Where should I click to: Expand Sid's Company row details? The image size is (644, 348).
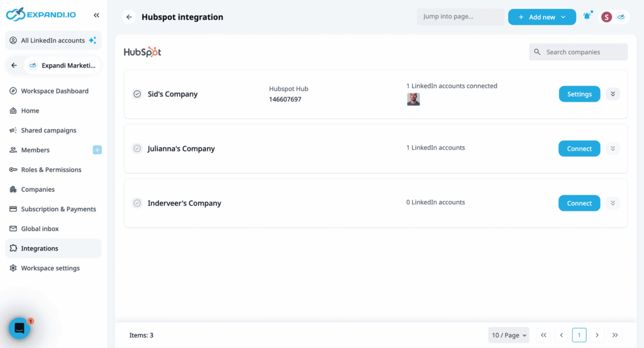(613, 94)
